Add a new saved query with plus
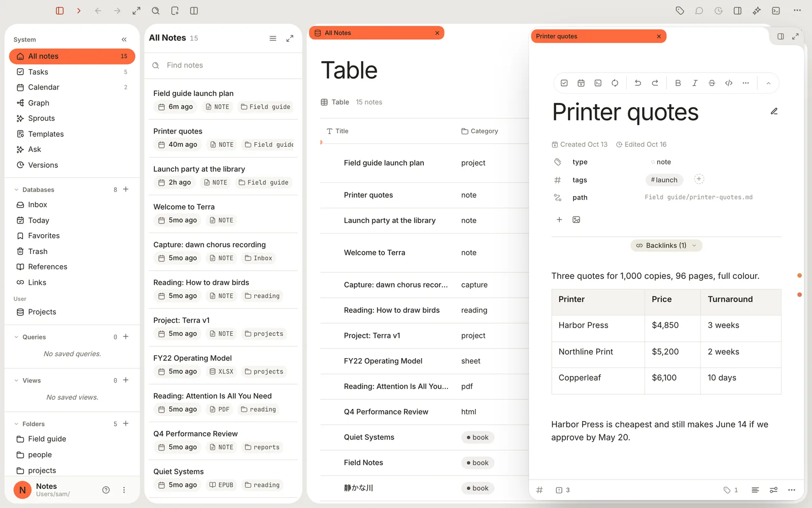 (x=126, y=337)
